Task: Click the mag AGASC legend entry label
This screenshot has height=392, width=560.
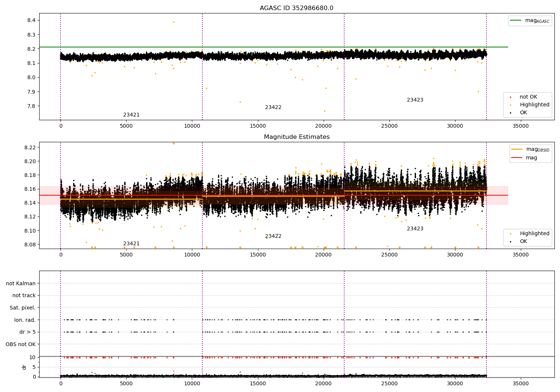Action: pyautogui.click(x=537, y=21)
